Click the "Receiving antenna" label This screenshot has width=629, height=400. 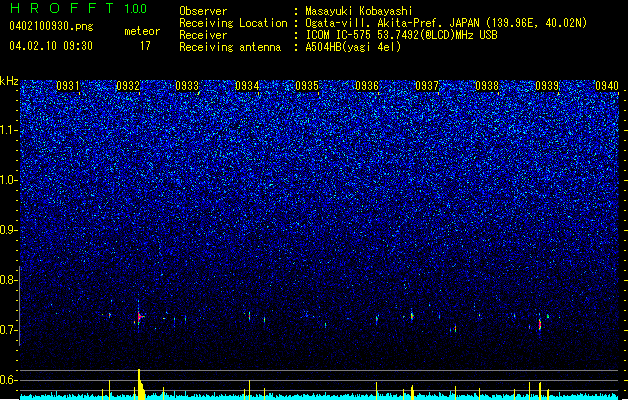click(x=230, y=47)
